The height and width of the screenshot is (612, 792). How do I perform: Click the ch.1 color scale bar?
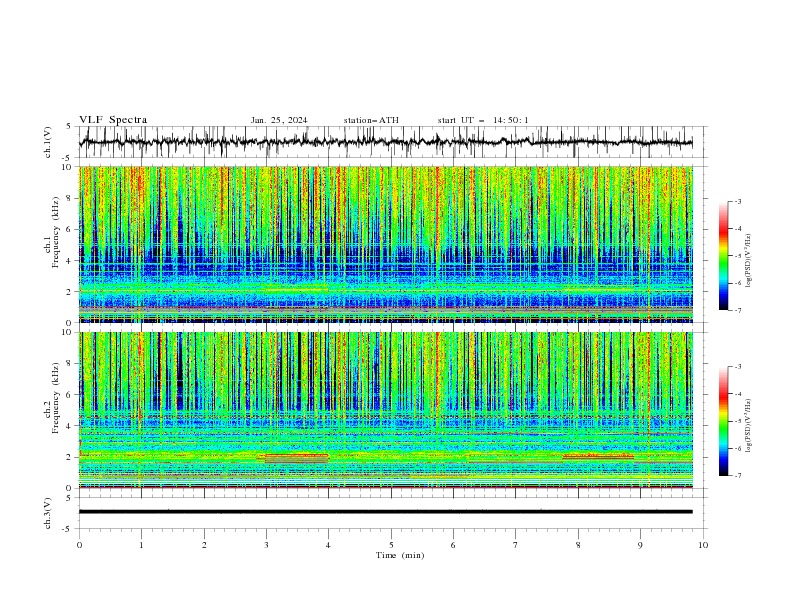[x=723, y=256]
